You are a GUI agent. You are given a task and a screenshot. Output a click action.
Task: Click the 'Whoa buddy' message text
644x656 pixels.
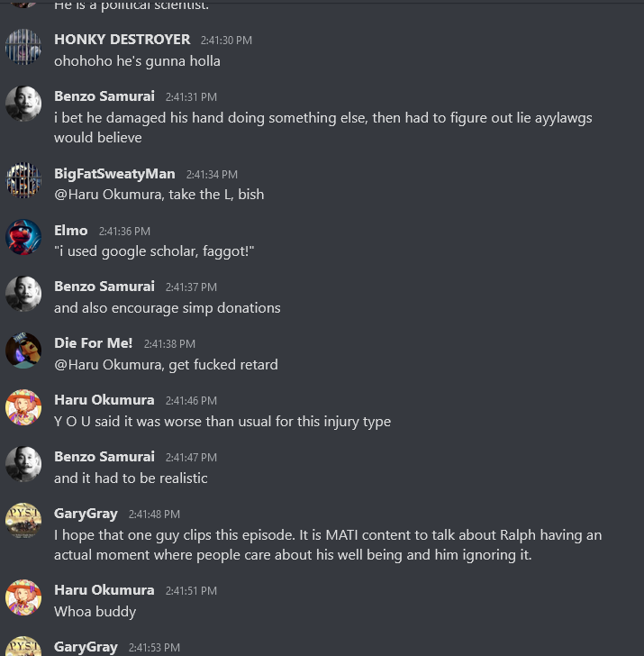pyautogui.click(x=95, y=612)
